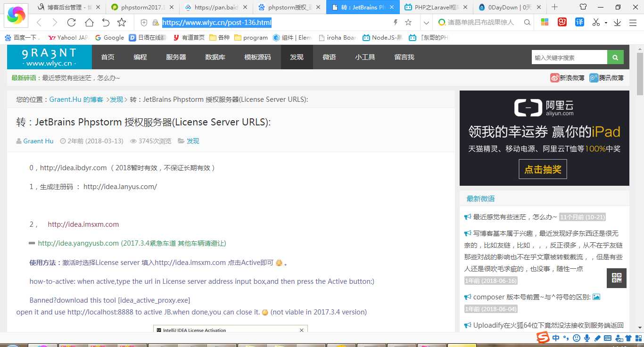Click the image icon after composer 版本号 post
Screen dimensions: 644x347
596,297
